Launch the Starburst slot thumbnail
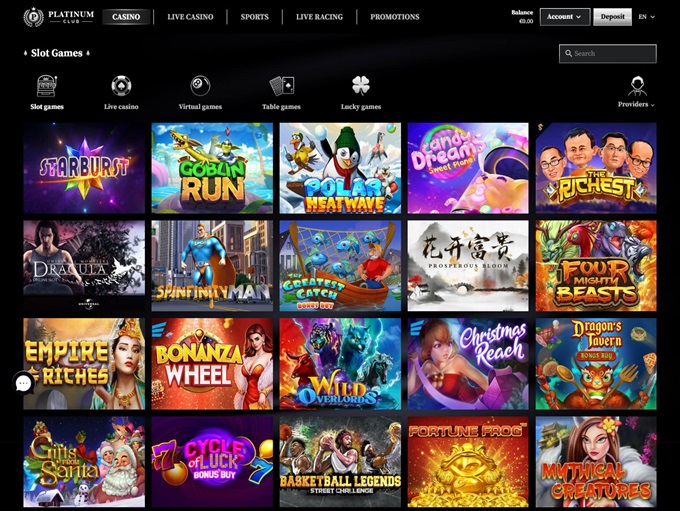The width and height of the screenshot is (680, 511). pos(84,168)
